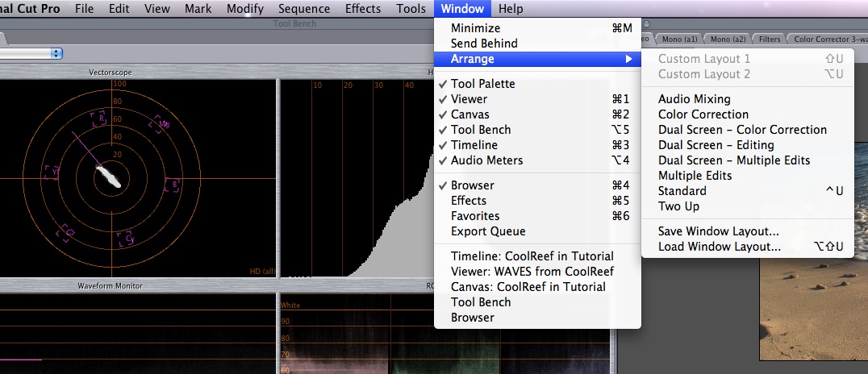This screenshot has width=868, height=374.
Task: Show the Favorites window
Action: [537, 216]
